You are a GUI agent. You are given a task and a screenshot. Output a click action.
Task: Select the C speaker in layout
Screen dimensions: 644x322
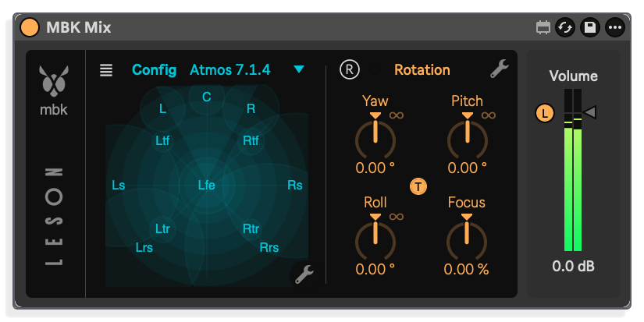tap(207, 97)
